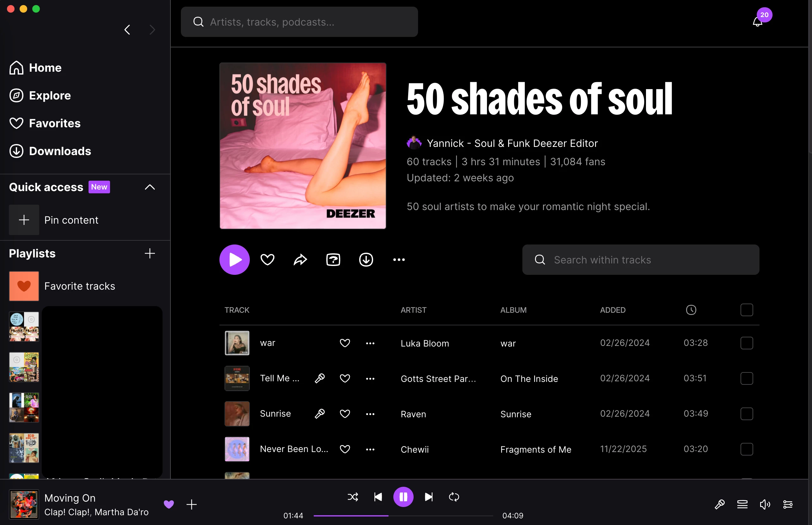Open the lyrics microphone in the player bar
The image size is (812, 525).
[720, 504]
